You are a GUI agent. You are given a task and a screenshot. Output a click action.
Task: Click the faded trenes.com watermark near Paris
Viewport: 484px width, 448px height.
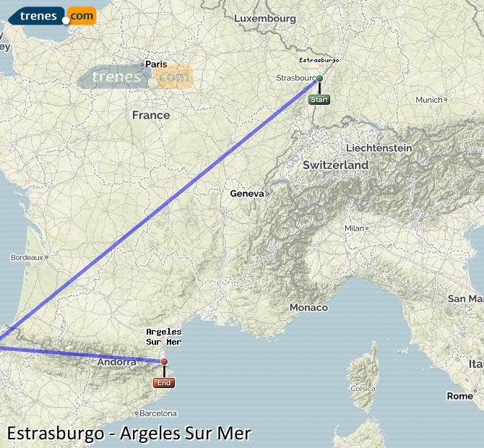[x=136, y=77]
